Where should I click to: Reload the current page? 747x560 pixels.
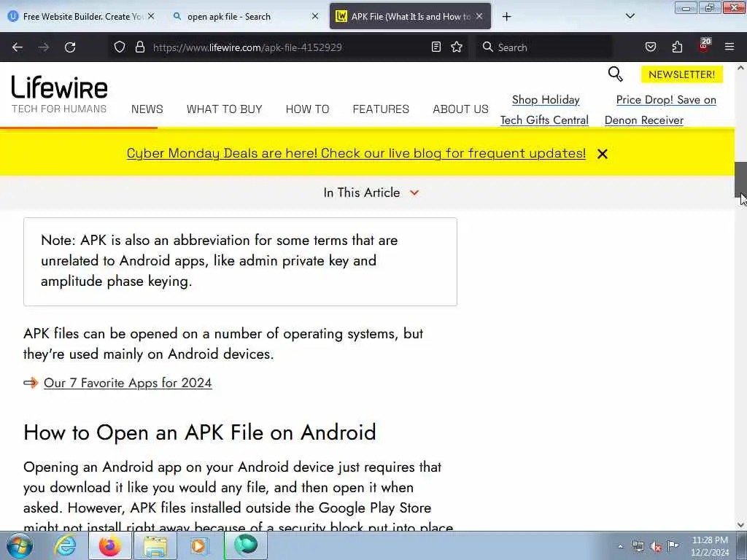point(70,47)
